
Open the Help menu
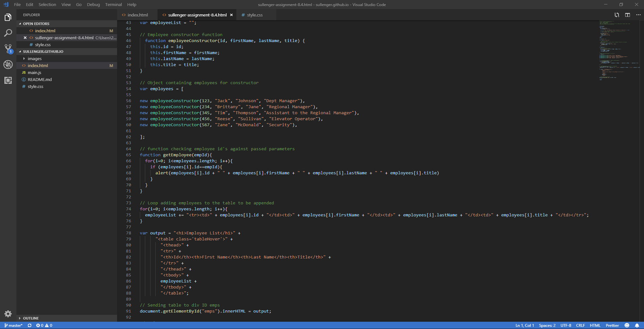tap(132, 4)
